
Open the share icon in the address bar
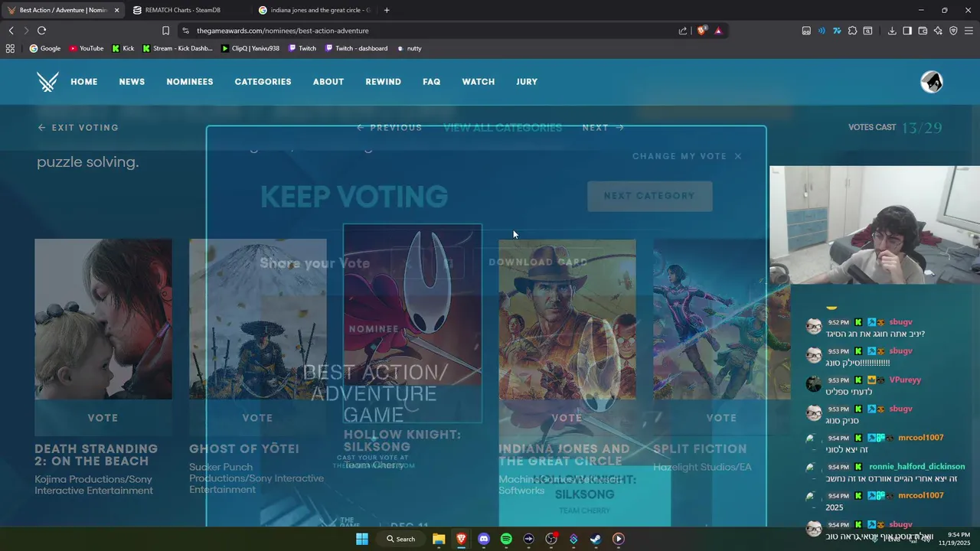coord(683,31)
